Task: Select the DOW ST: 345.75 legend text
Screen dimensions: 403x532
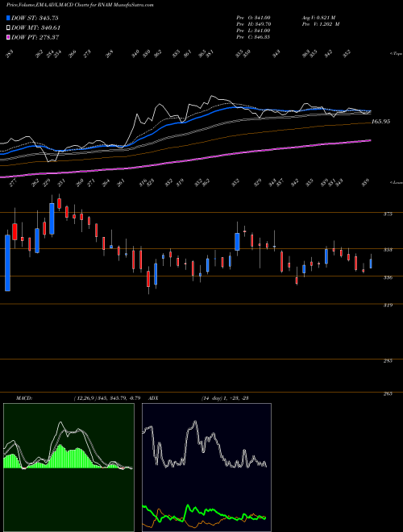Action: coord(35,18)
